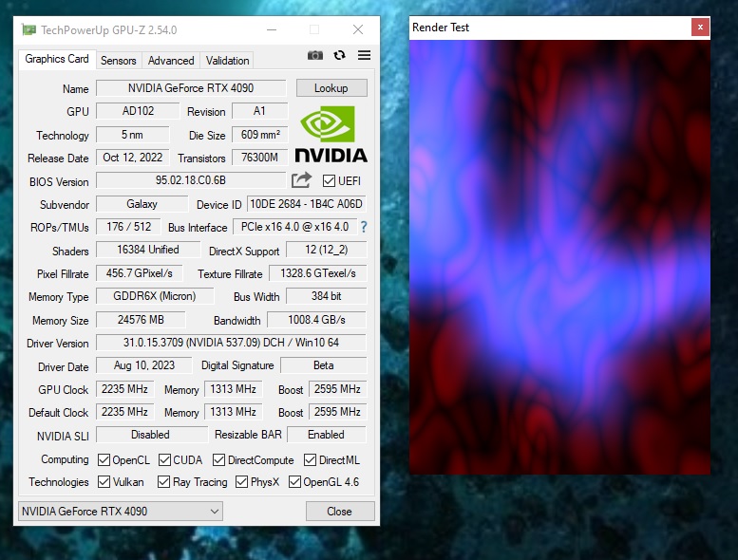Toggle the PhysX checkbox
Image resolution: width=738 pixels, height=560 pixels.
(x=241, y=482)
